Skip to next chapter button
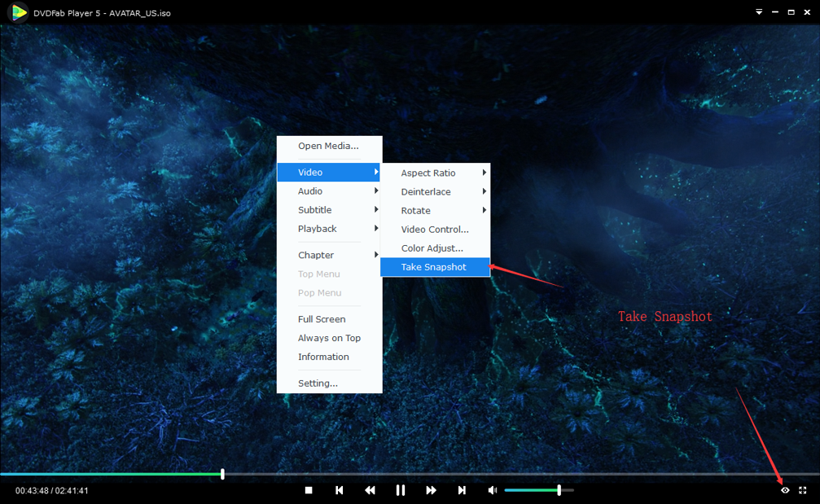Screen dimensions: 820x504 coord(462,490)
